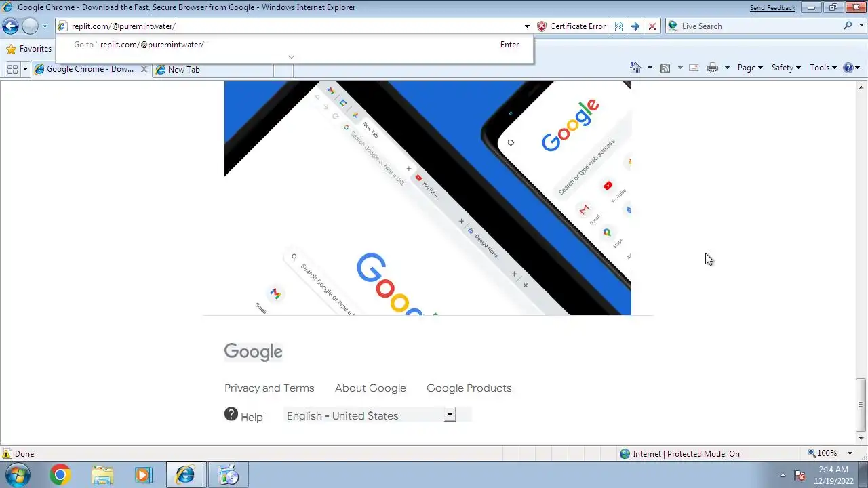Open the tab list dropdown arrow
The image size is (868, 488).
coord(25,69)
